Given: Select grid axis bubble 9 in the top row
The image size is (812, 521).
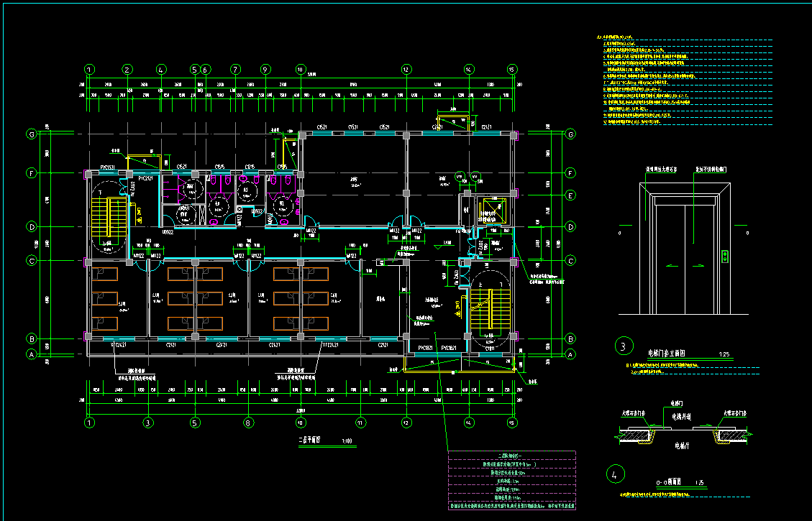Looking at the screenshot, I should [x=265, y=70].
